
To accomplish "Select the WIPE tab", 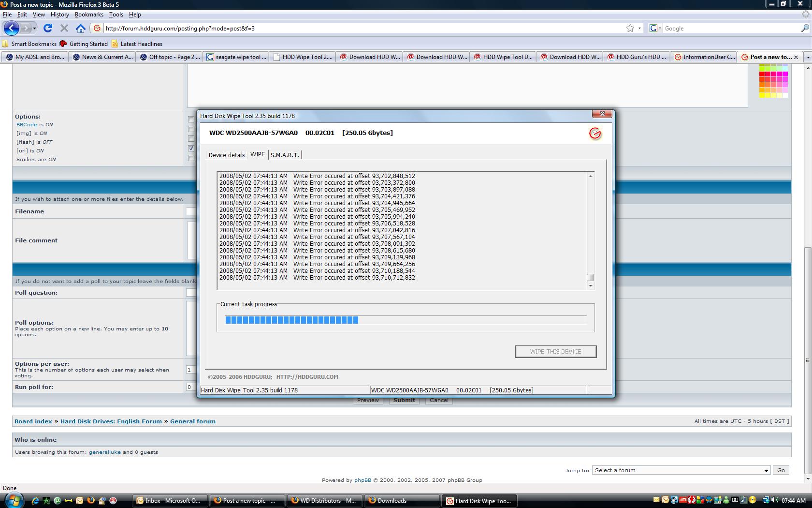I will point(258,154).
